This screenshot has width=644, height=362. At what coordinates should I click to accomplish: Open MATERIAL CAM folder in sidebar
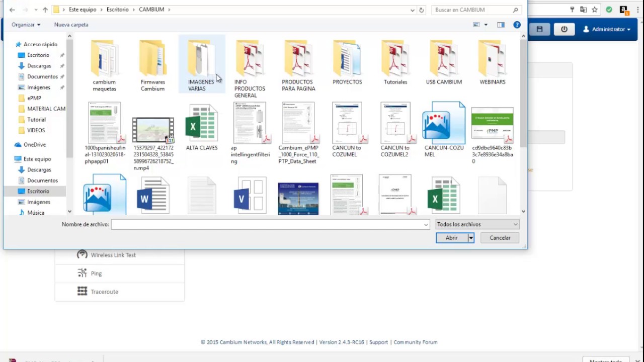(x=46, y=109)
